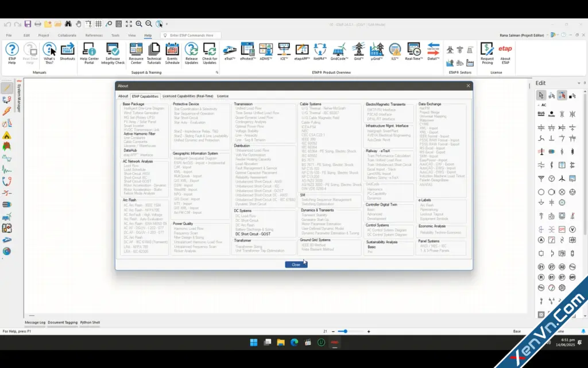Open the Edit panel options dropdown

click(x=579, y=83)
